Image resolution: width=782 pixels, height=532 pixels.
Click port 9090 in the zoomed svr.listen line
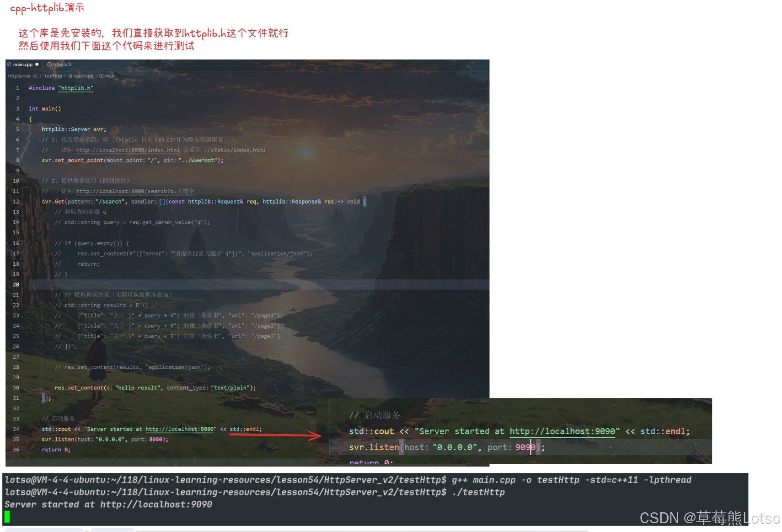click(x=525, y=447)
